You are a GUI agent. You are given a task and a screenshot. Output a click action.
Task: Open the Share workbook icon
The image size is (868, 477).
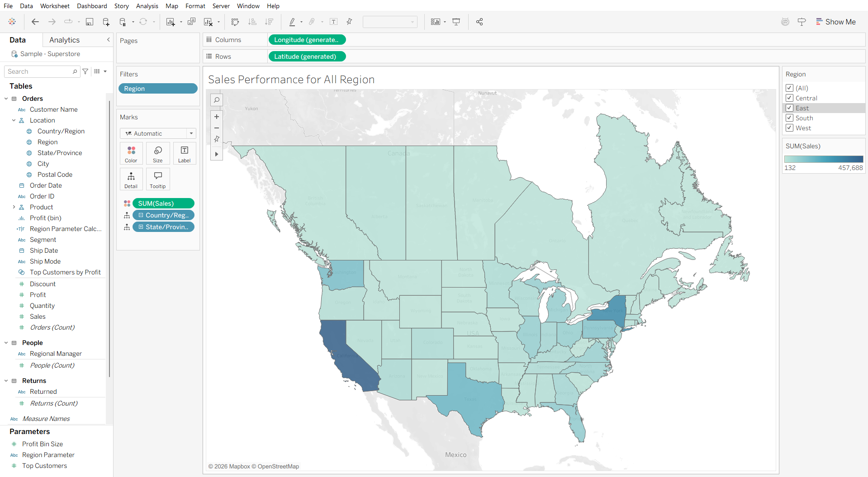[479, 22]
